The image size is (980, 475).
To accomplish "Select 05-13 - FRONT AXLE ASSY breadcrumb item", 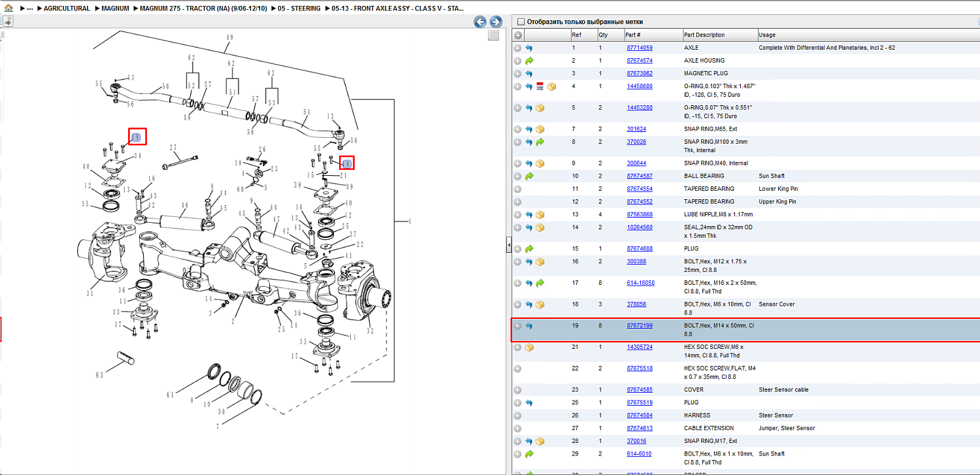I will click(x=398, y=8).
